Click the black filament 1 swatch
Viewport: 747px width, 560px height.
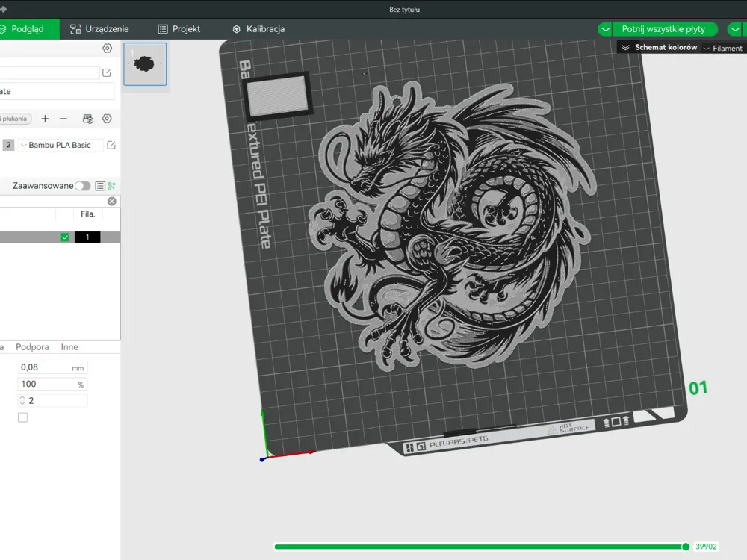tap(87, 237)
